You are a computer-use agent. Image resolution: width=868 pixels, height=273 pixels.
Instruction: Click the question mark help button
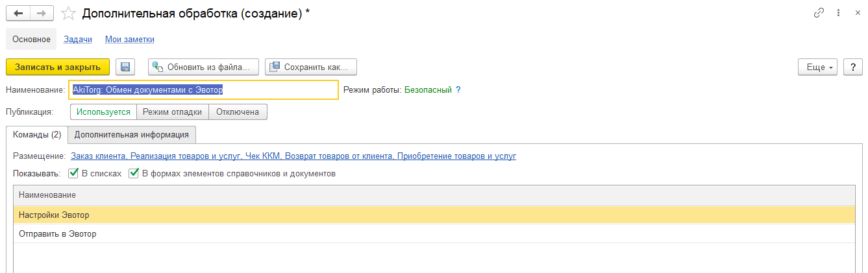point(852,67)
